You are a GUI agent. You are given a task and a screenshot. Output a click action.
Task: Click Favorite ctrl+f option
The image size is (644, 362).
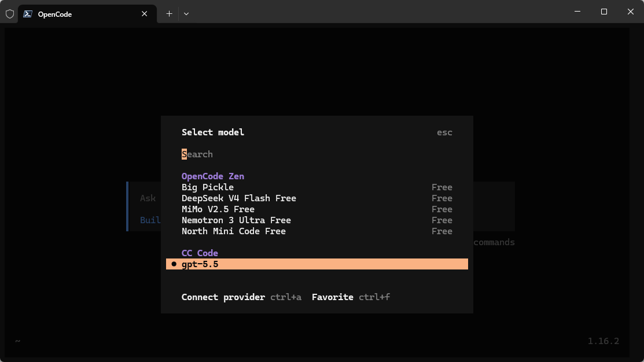(x=351, y=297)
